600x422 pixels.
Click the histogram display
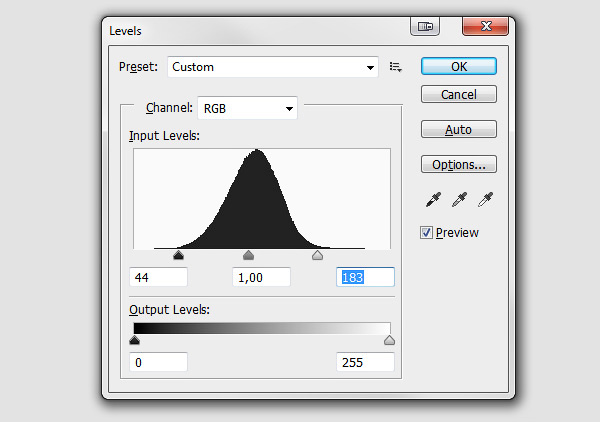[262, 199]
